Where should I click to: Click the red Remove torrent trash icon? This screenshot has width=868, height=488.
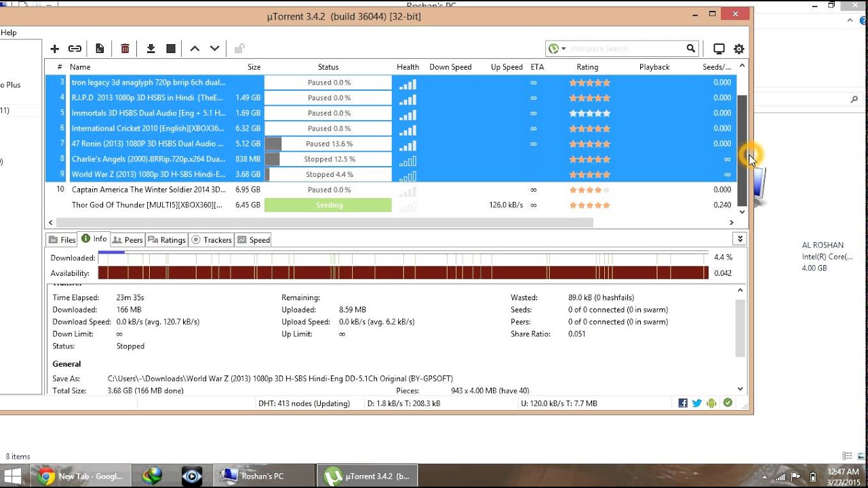[125, 49]
